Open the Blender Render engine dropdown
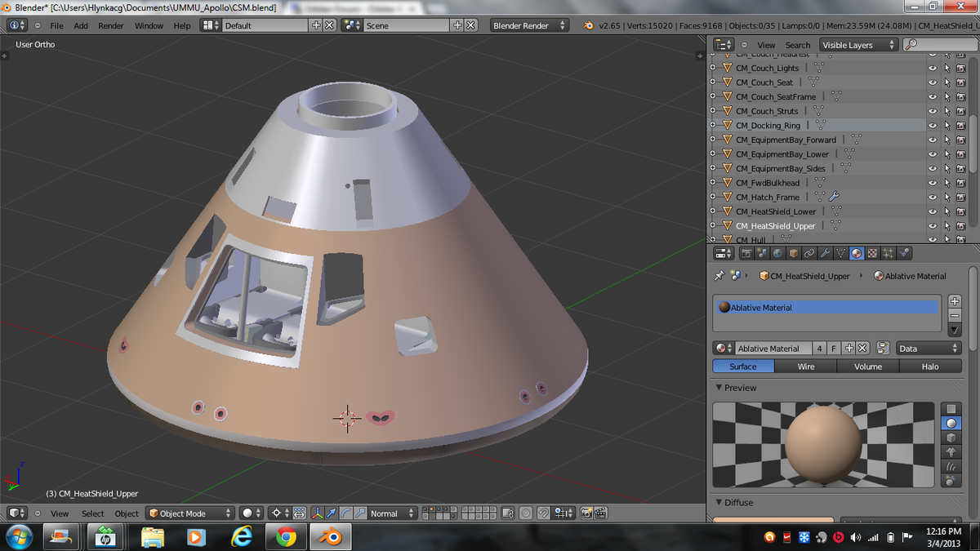This screenshot has width=980, height=551. pos(529,25)
